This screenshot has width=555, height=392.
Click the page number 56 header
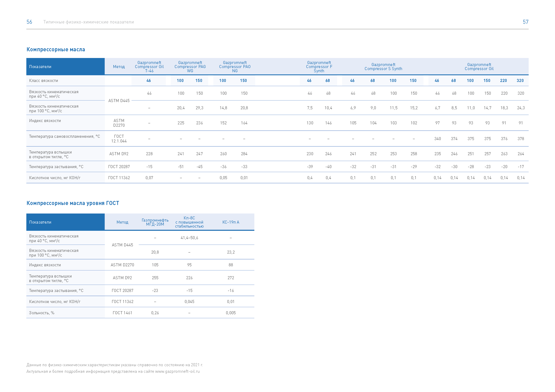tap(29, 22)
